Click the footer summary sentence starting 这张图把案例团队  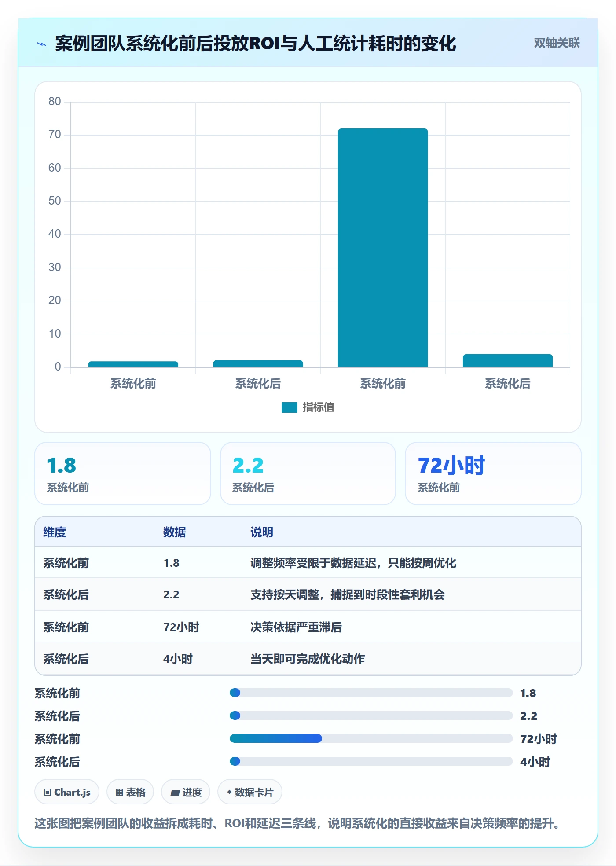click(297, 823)
